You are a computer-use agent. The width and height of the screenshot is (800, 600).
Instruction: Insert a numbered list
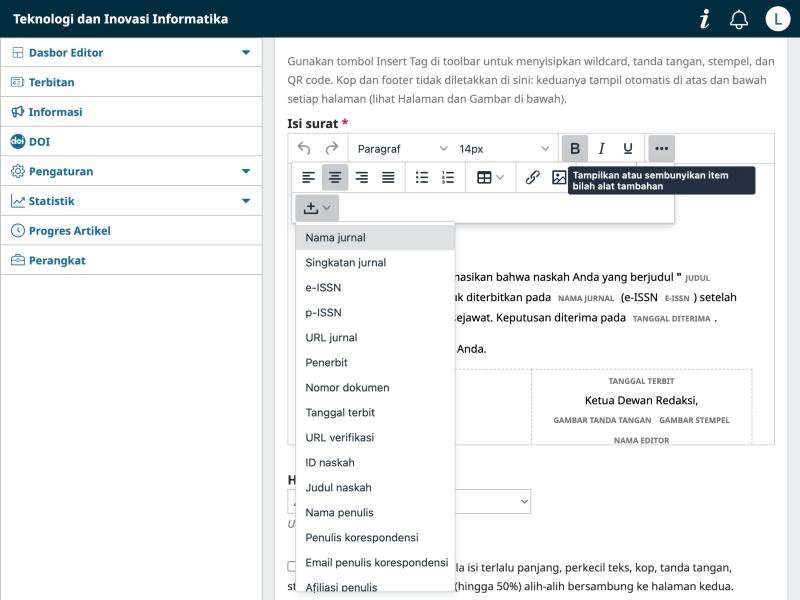tap(448, 178)
